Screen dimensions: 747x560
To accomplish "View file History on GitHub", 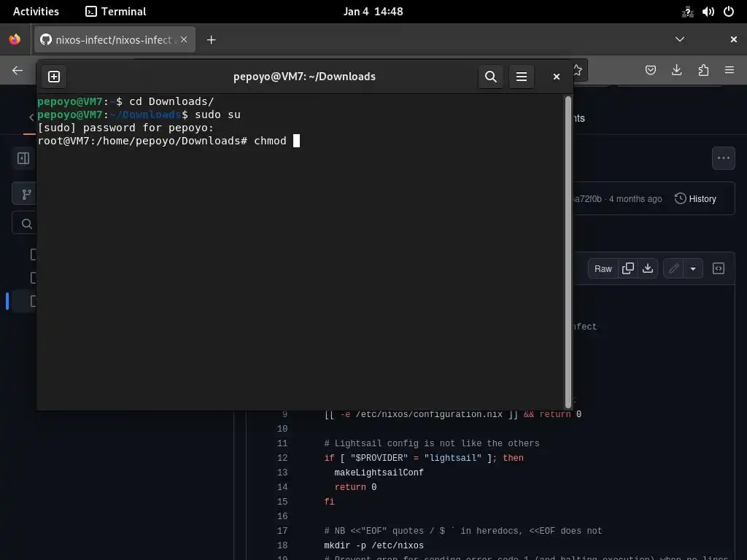I will [x=695, y=198].
